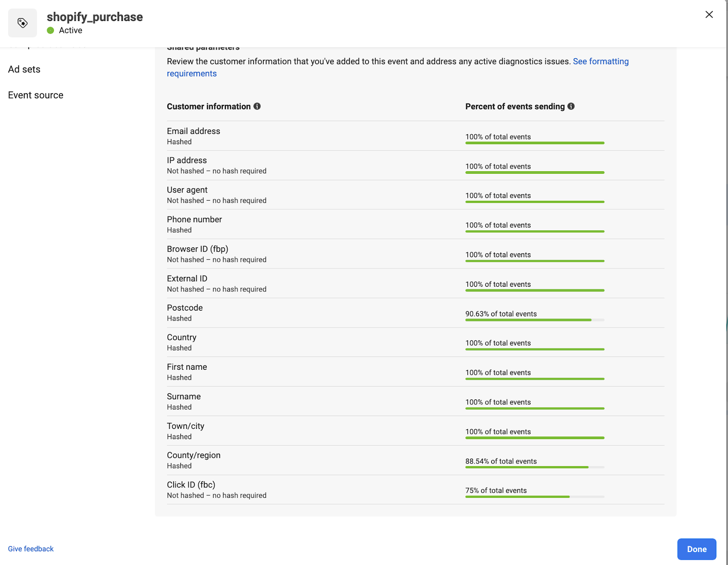Click the Give feedback link
Image resolution: width=728 pixels, height=565 pixels.
(31, 549)
